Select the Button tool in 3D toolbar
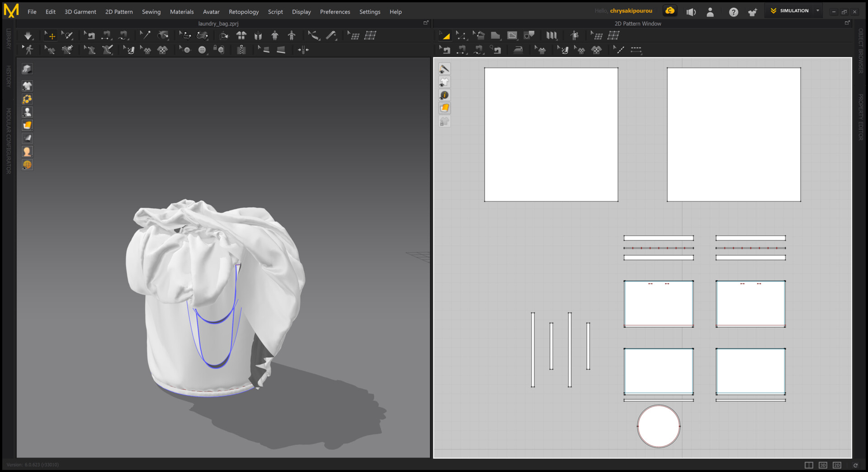The width and height of the screenshot is (868, 472). click(202, 50)
